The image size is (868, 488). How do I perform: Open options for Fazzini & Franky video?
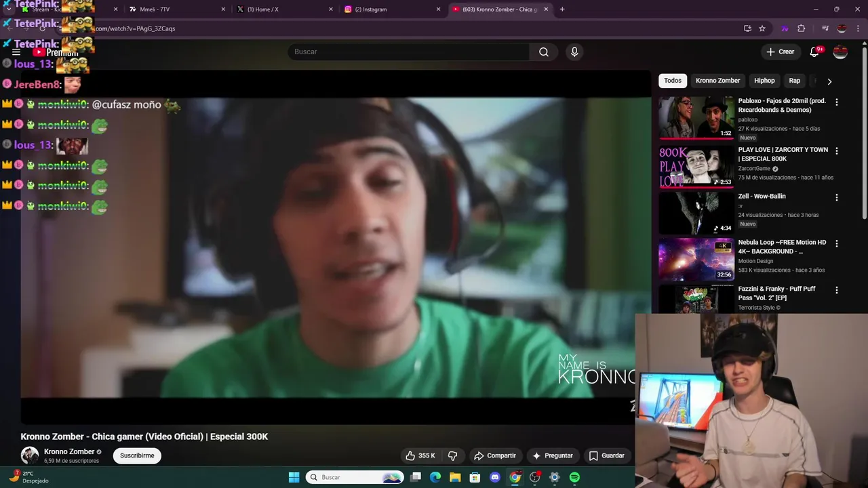pyautogui.click(x=836, y=290)
